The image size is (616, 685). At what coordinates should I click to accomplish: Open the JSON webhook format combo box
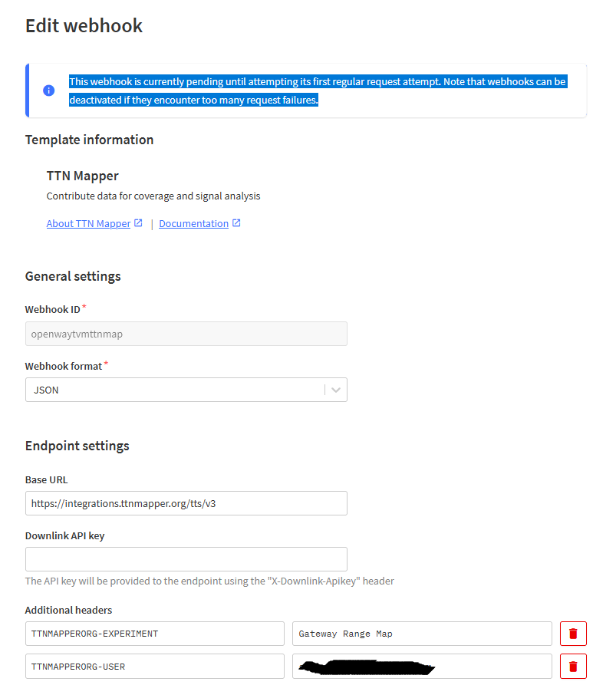pos(186,390)
